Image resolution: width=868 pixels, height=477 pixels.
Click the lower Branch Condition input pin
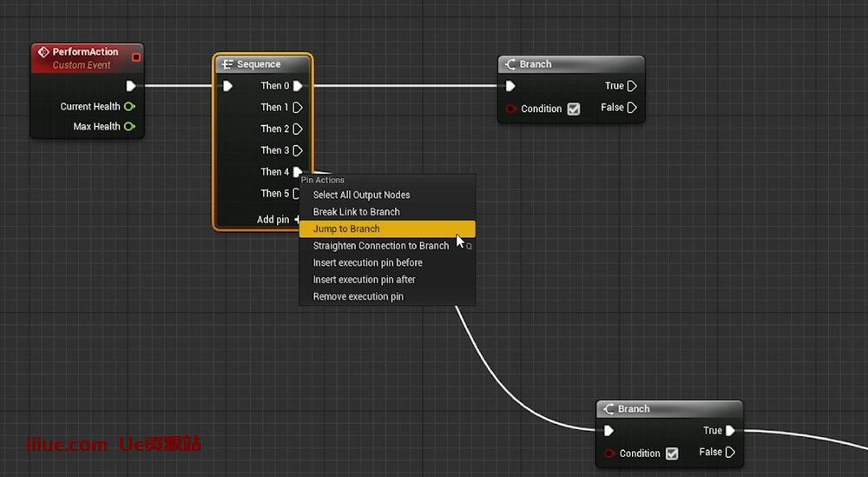pyautogui.click(x=609, y=454)
